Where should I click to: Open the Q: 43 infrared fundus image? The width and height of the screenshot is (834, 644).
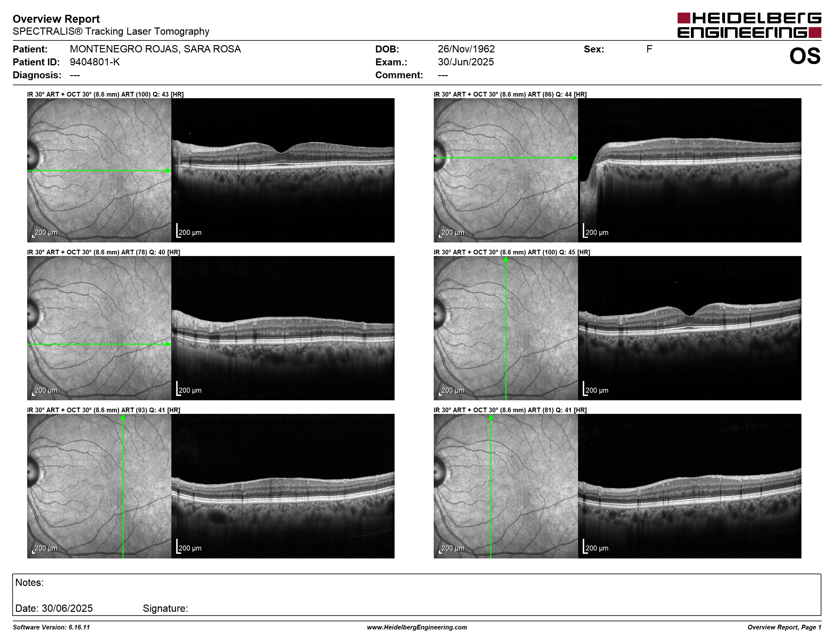click(99, 170)
